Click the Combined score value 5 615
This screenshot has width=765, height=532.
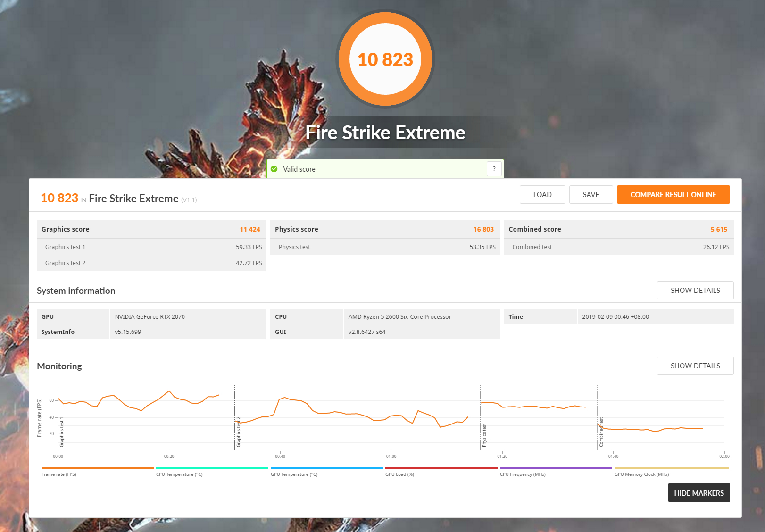(719, 229)
